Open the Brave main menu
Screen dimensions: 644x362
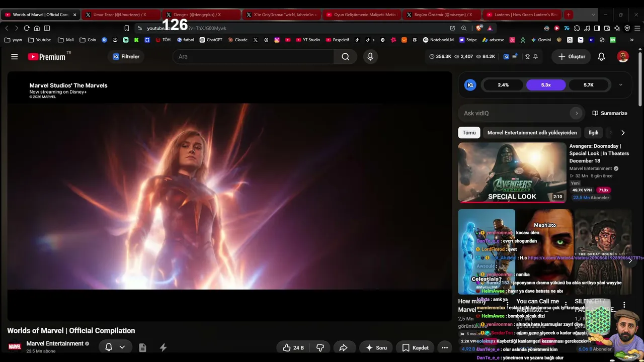coord(636,28)
